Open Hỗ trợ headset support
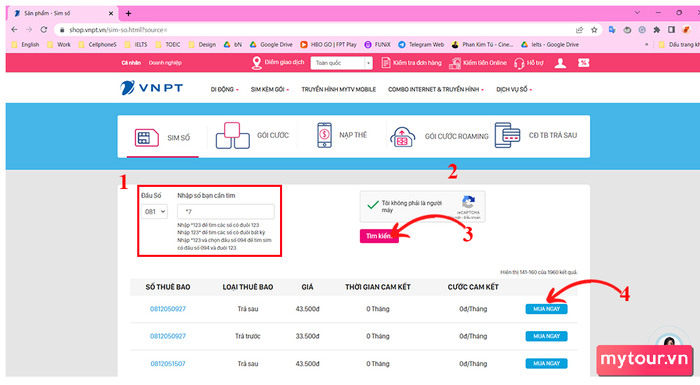The height and width of the screenshot is (385, 700). tap(529, 63)
